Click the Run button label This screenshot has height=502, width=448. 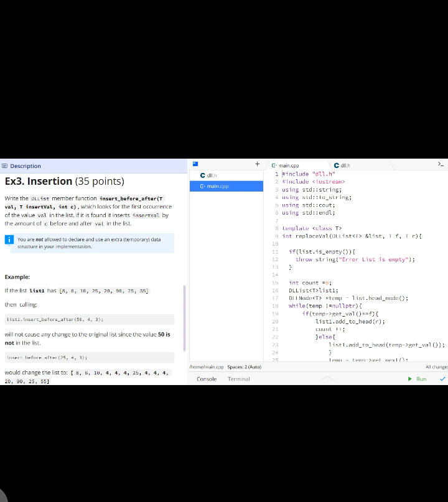pyautogui.click(x=421, y=379)
